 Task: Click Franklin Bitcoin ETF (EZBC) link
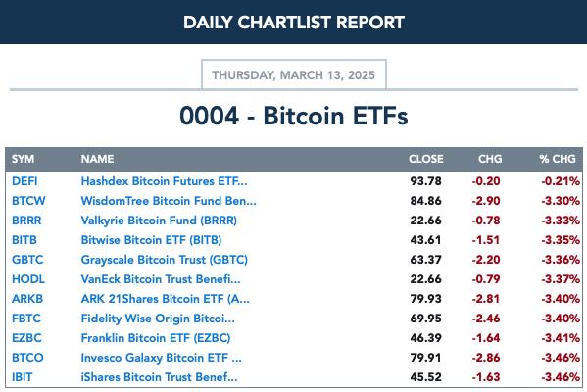pyautogui.click(x=156, y=338)
